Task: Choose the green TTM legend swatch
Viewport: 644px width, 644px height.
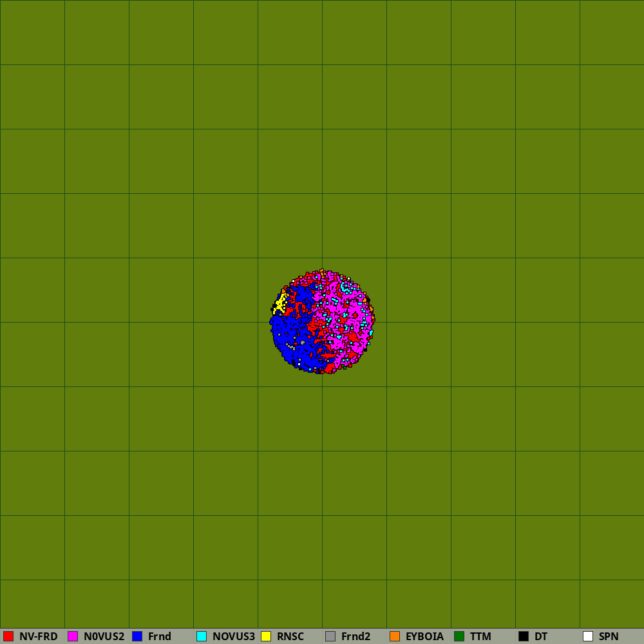Action: [x=459, y=636]
